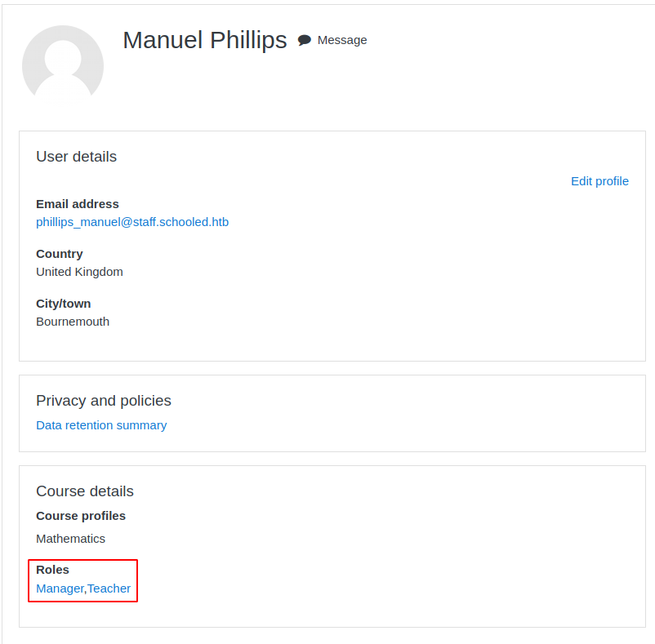Click the Email address label
This screenshot has width=655, height=644.
78,204
